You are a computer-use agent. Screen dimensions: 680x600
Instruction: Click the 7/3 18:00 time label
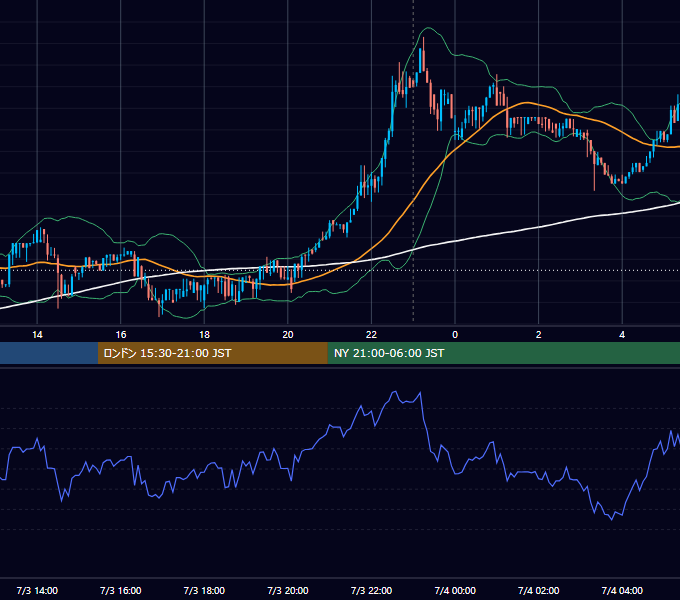point(204,590)
